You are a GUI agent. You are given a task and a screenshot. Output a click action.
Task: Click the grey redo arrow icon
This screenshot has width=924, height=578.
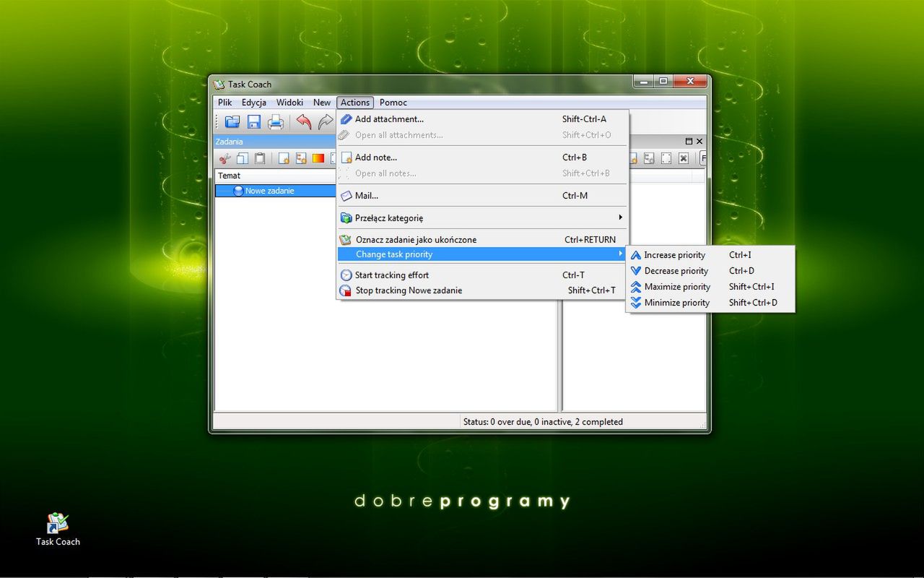(326, 122)
